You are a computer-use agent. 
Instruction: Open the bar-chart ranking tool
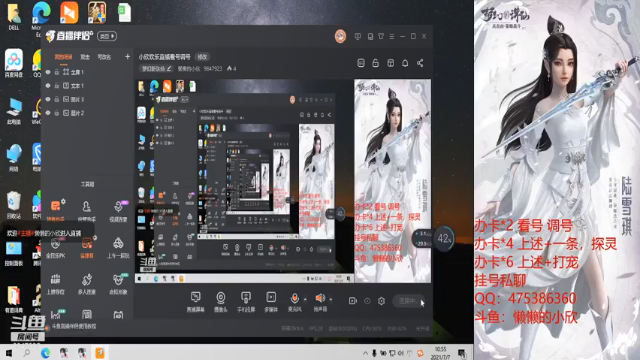[x=55, y=283]
